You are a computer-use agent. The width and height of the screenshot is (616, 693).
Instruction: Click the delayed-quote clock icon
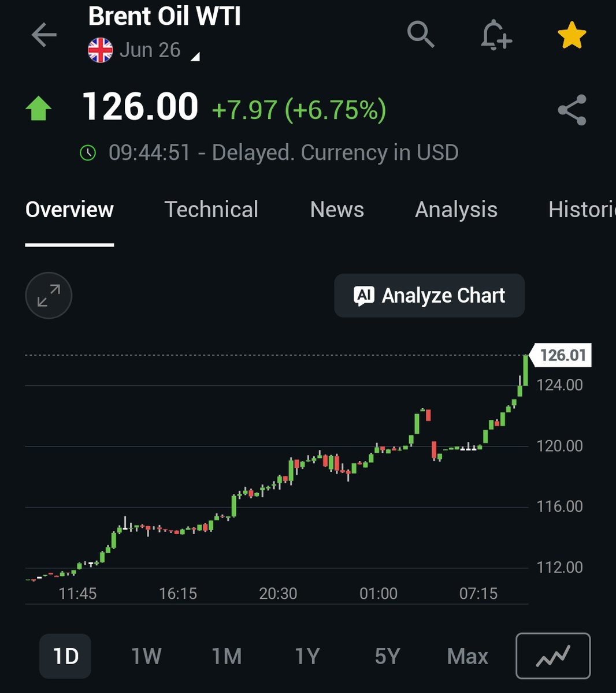tap(88, 152)
